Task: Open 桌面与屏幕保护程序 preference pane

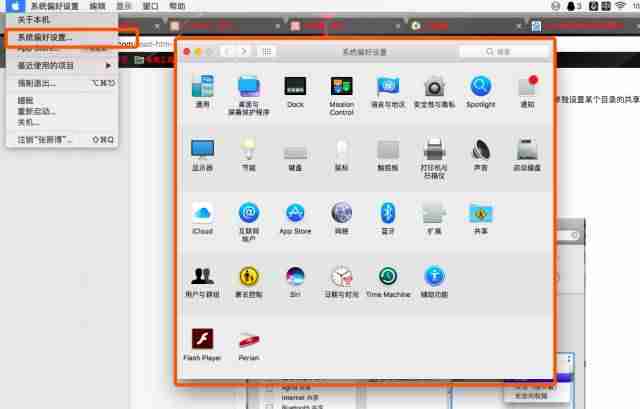Action: pos(249,95)
